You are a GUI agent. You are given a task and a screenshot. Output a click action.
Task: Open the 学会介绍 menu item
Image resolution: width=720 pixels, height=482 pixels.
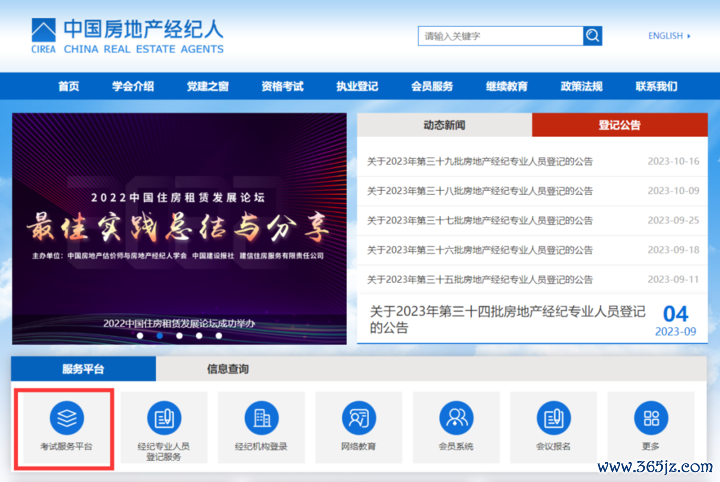point(133,86)
